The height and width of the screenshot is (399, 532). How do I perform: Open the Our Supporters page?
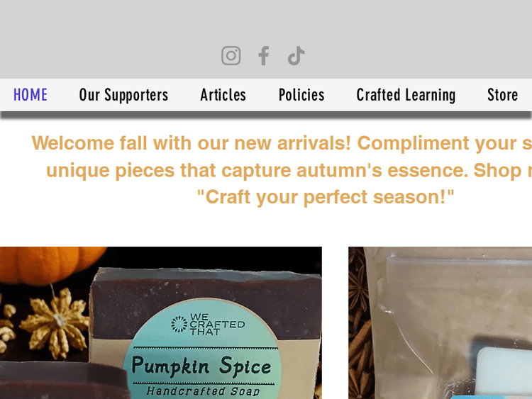[123, 95]
